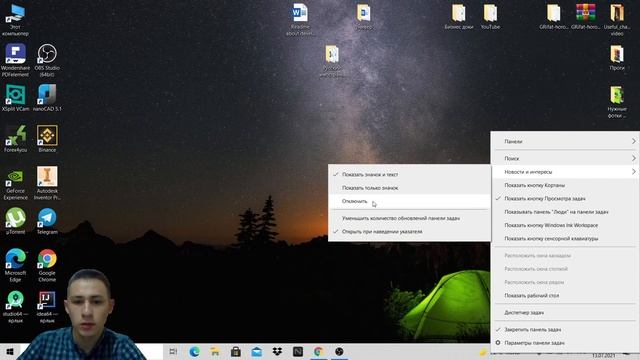Toggle 'Показать кнопку Просмотра задач' checkmark
640x360 pixels.
565,198
